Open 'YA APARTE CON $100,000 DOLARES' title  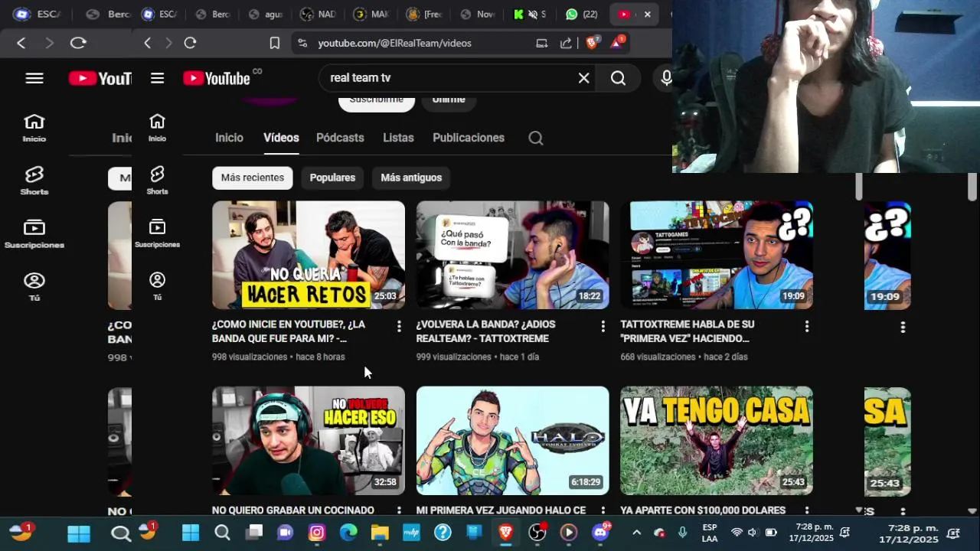point(703,510)
